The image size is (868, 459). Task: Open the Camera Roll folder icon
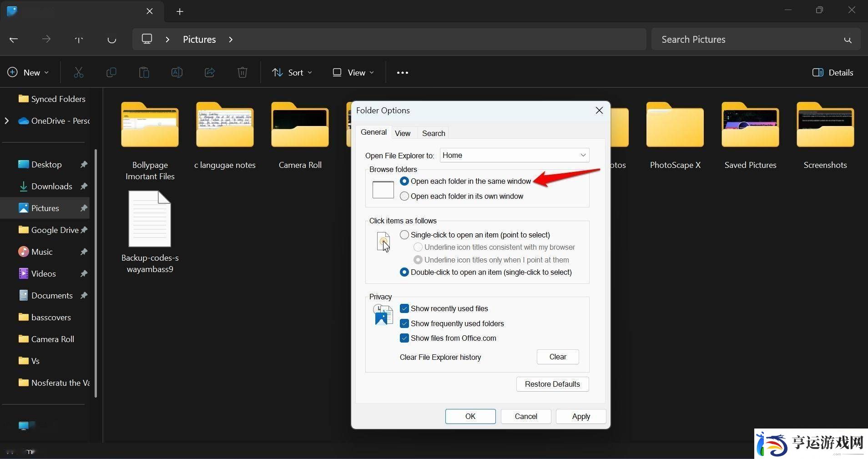(x=300, y=125)
